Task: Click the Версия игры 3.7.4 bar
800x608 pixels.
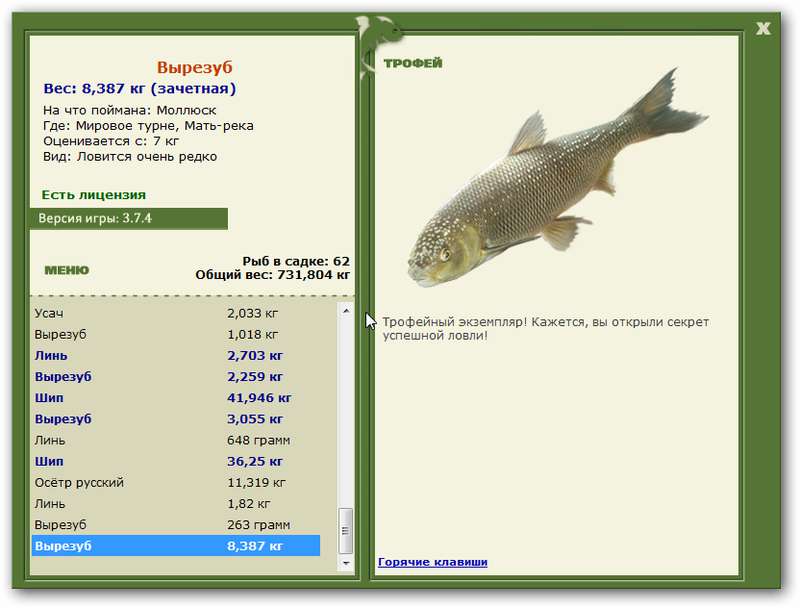Action: pos(129,219)
